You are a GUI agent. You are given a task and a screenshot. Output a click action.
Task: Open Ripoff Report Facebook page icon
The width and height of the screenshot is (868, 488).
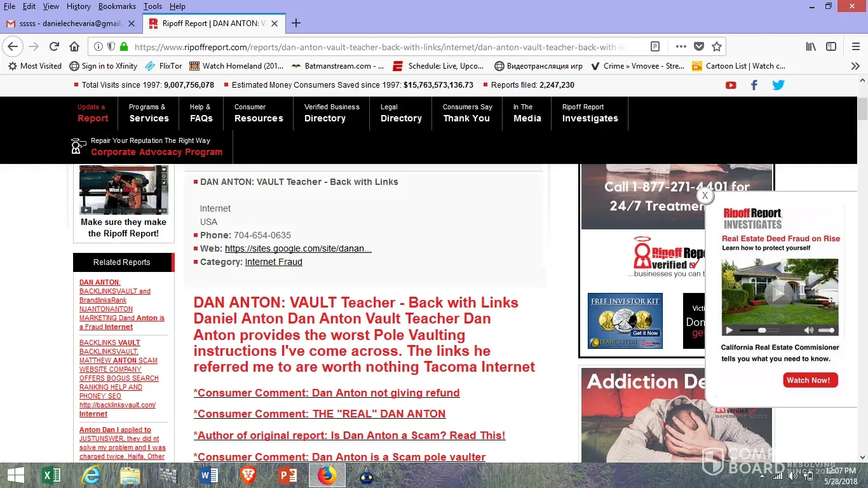point(754,85)
